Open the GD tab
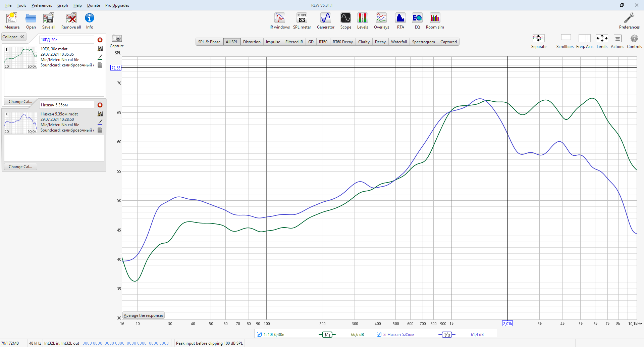The image size is (644, 347). pos(311,42)
